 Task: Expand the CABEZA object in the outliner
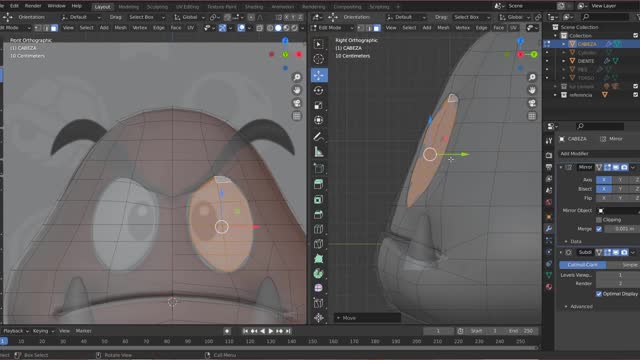(564, 44)
